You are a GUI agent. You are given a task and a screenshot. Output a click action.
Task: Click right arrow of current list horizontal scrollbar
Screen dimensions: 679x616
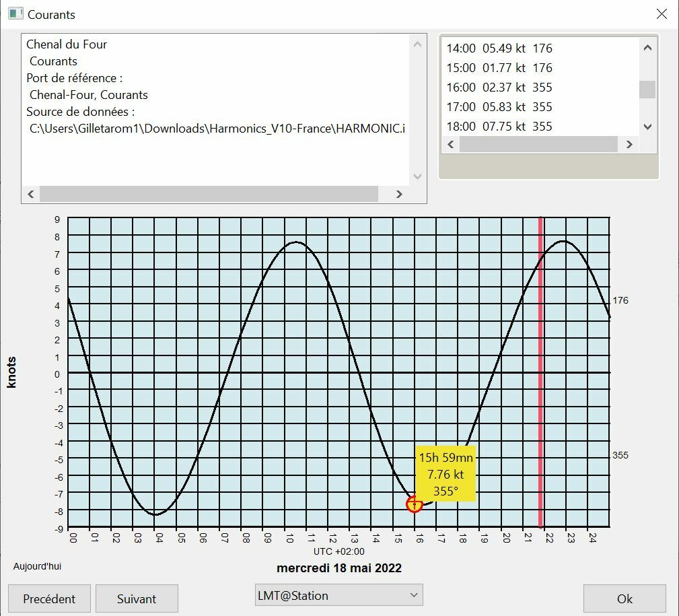pyautogui.click(x=629, y=144)
